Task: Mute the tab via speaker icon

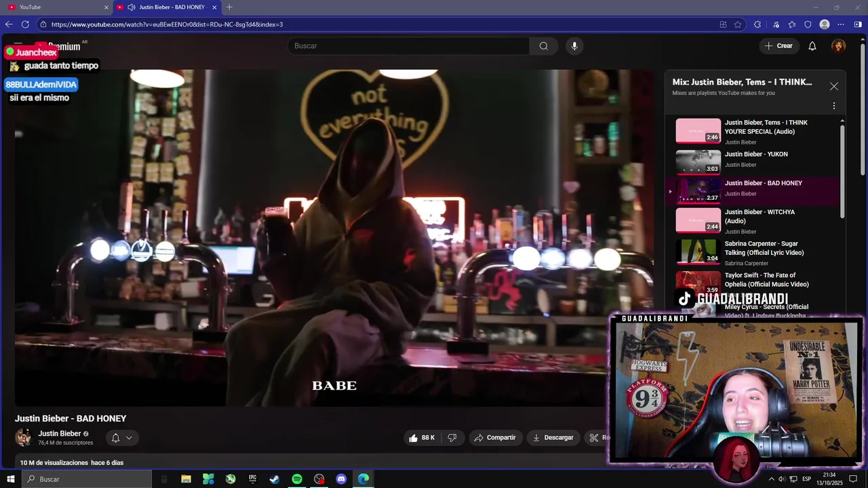Action: (131, 7)
